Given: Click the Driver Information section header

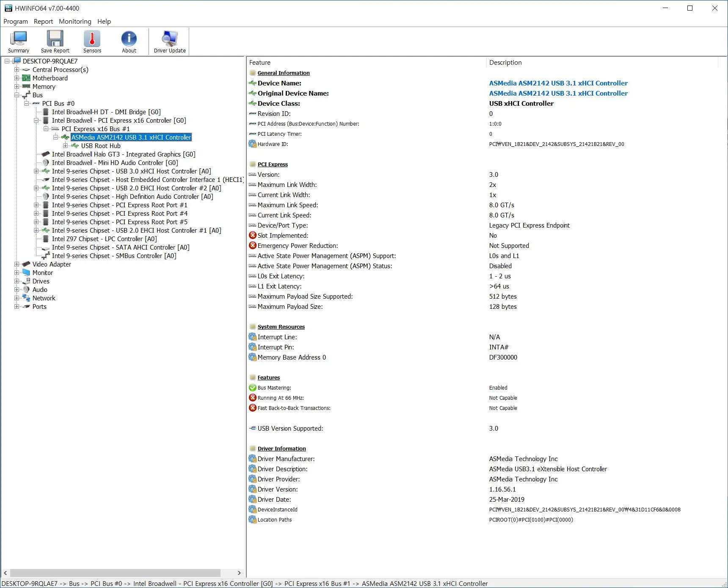Looking at the screenshot, I should [x=281, y=448].
